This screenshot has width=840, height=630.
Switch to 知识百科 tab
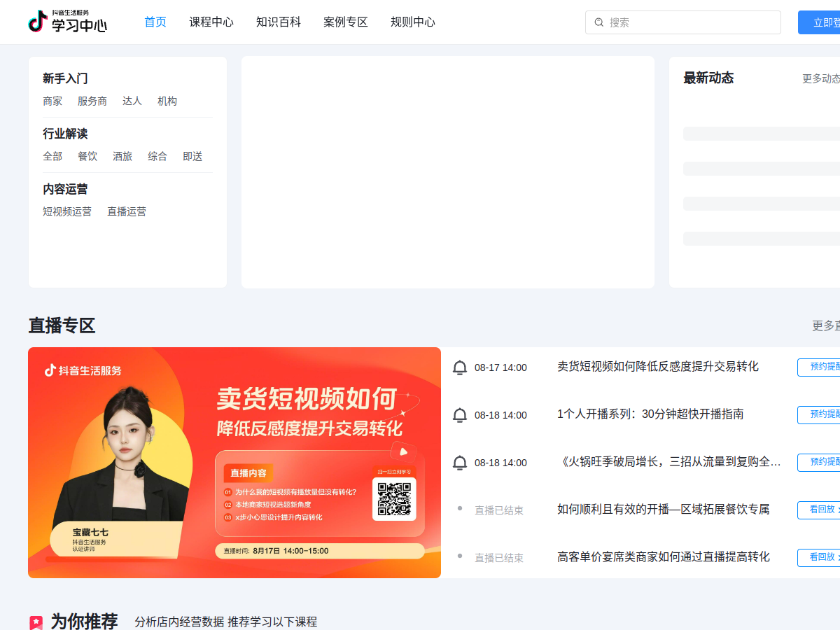279,22
